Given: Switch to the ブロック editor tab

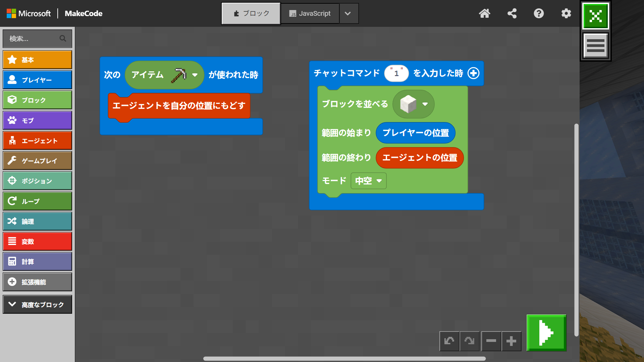Looking at the screenshot, I should (251, 13).
